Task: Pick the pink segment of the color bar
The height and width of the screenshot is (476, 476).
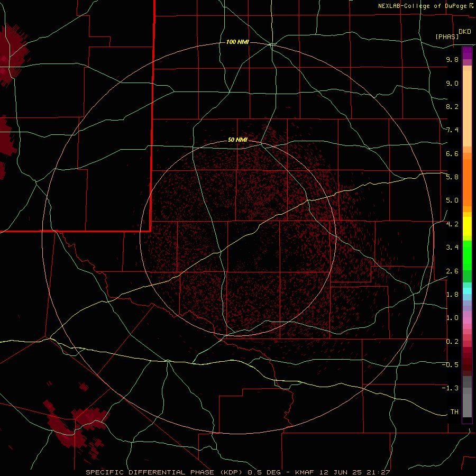Action: (467, 321)
